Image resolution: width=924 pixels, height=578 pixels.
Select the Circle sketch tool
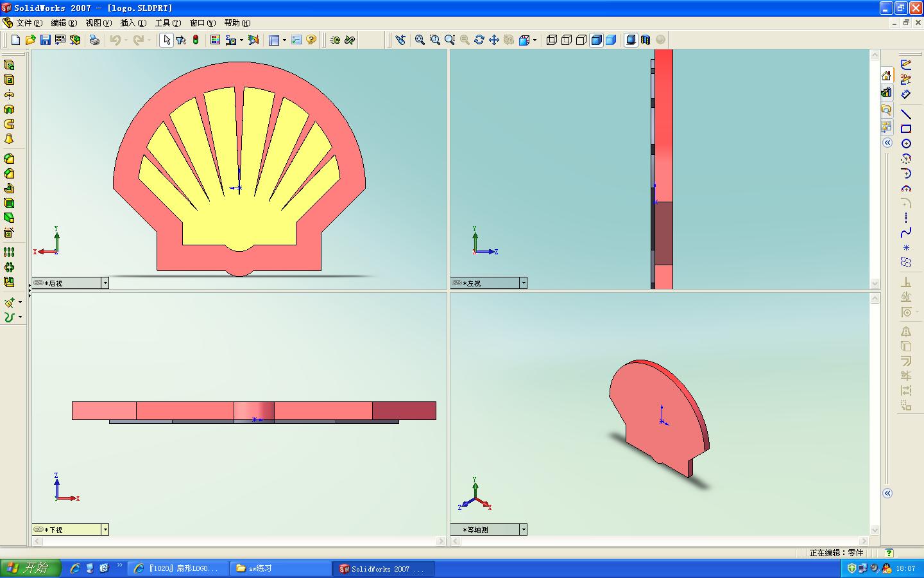coord(906,143)
